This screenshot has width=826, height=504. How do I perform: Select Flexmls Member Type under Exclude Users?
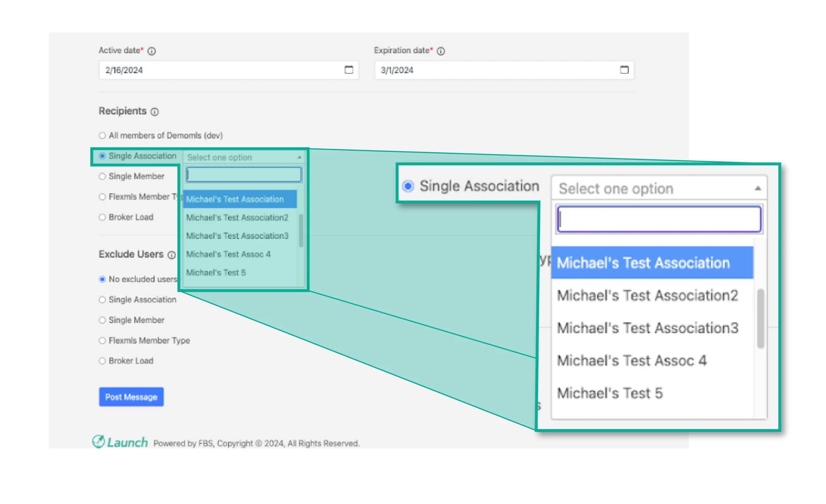coord(102,341)
